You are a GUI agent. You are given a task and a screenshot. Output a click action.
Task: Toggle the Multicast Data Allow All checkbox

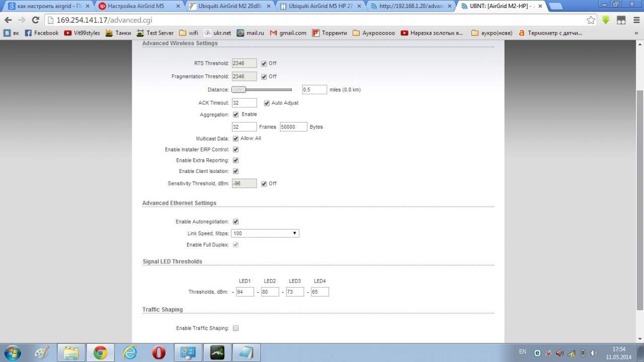236,139
